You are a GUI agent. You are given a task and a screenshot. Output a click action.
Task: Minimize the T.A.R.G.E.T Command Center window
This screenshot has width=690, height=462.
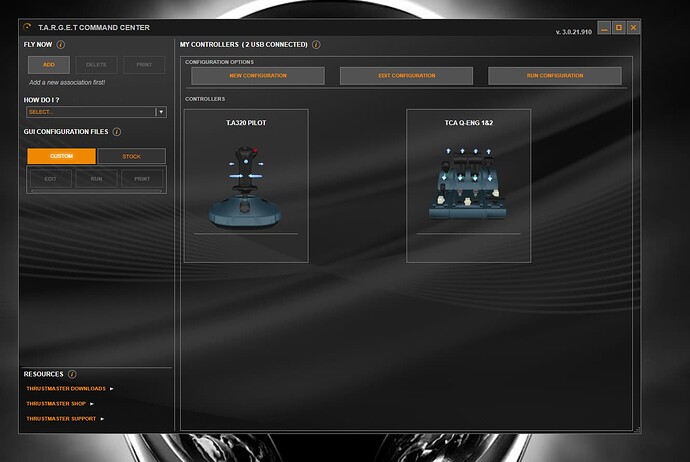(x=604, y=28)
